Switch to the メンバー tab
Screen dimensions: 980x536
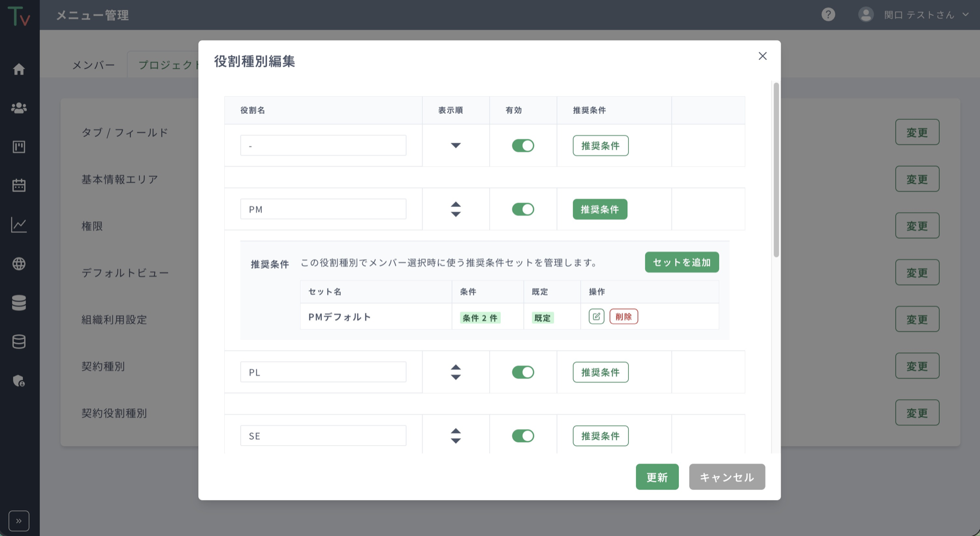click(94, 65)
